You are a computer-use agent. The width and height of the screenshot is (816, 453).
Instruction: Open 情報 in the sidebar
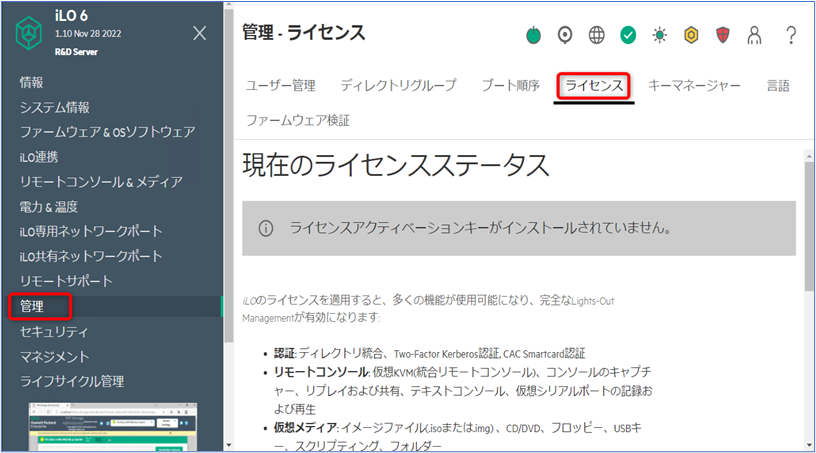[31, 82]
